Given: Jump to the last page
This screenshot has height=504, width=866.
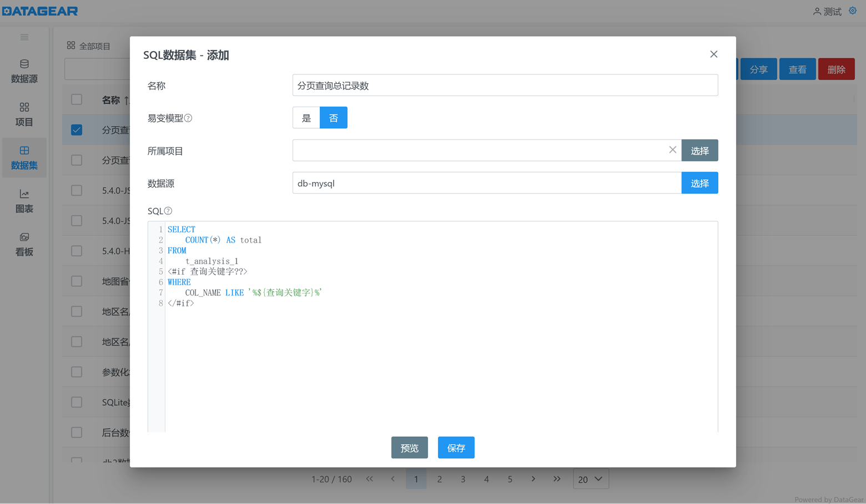Looking at the screenshot, I should (x=557, y=478).
